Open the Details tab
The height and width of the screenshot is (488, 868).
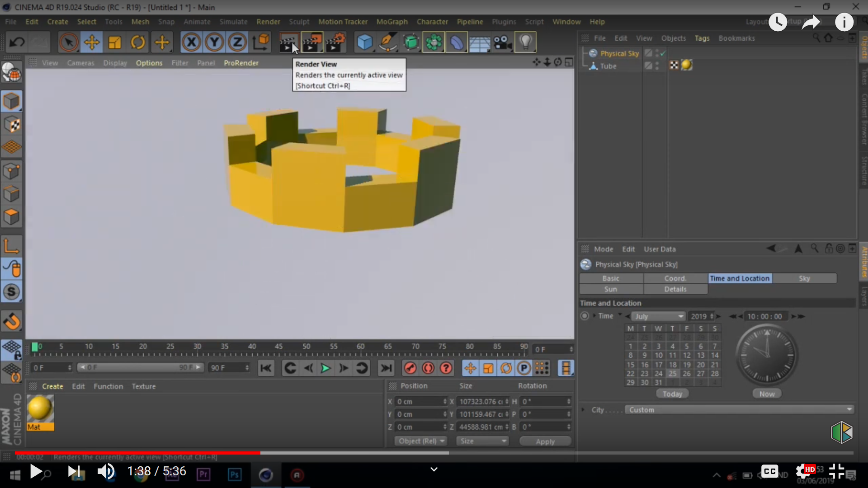(x=675, y=289)
